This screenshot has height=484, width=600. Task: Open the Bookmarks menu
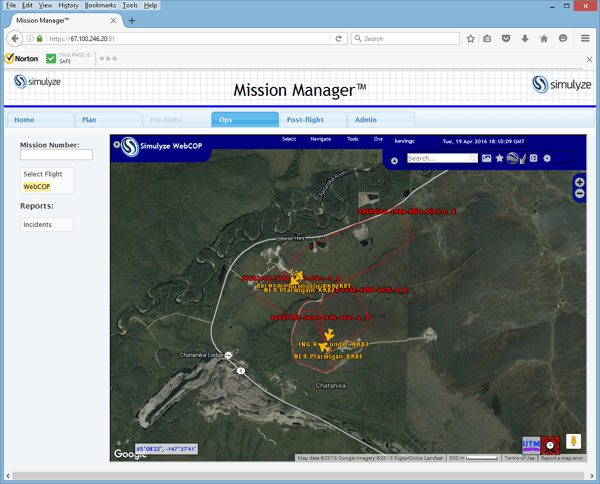tap(100, 5)
